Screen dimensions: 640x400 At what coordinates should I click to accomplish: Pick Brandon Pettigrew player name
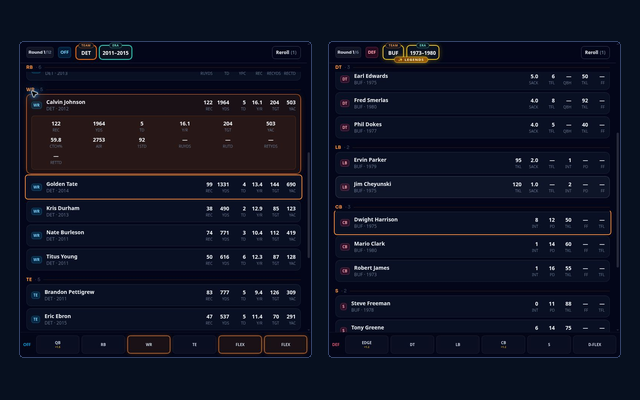[69, 292]
